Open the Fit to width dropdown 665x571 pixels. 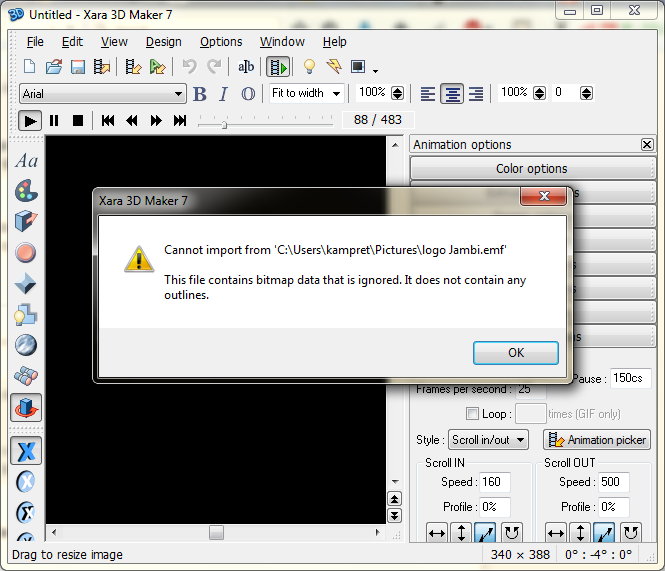coord(307,93)
